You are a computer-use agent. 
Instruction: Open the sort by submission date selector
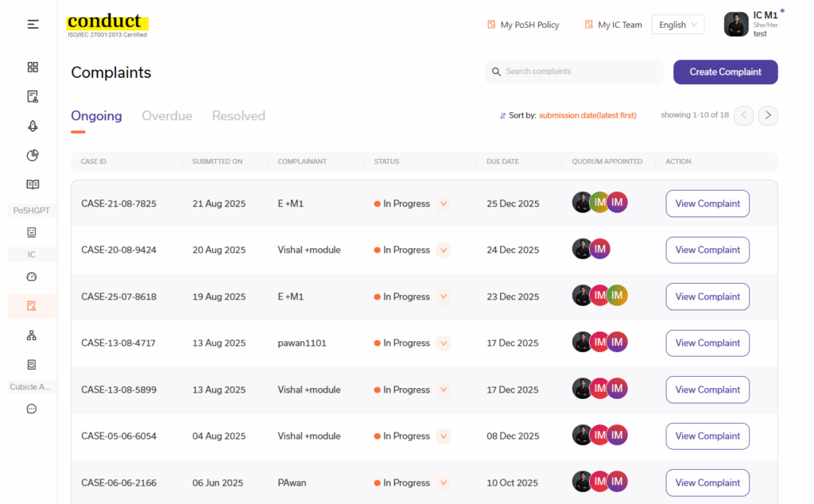[x=587, y=115]
